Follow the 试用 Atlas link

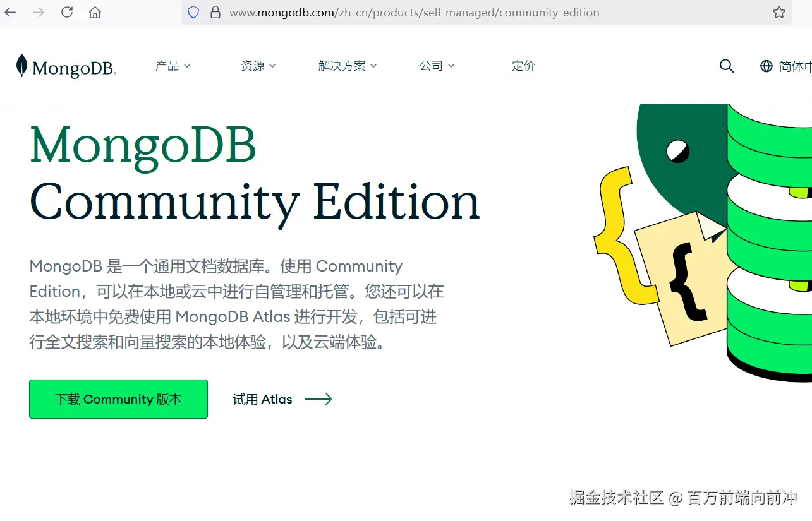coord(262,398)
